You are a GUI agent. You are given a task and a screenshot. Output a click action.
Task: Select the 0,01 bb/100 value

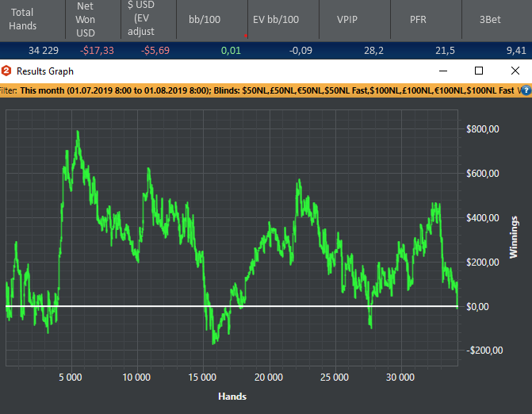[231, 51]
